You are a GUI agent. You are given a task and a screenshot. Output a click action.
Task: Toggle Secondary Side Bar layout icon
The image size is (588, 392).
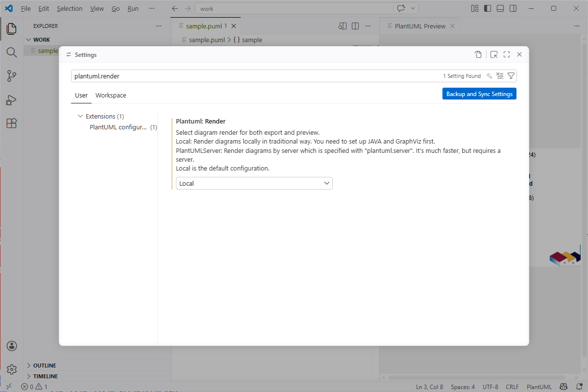coord(513,8)
